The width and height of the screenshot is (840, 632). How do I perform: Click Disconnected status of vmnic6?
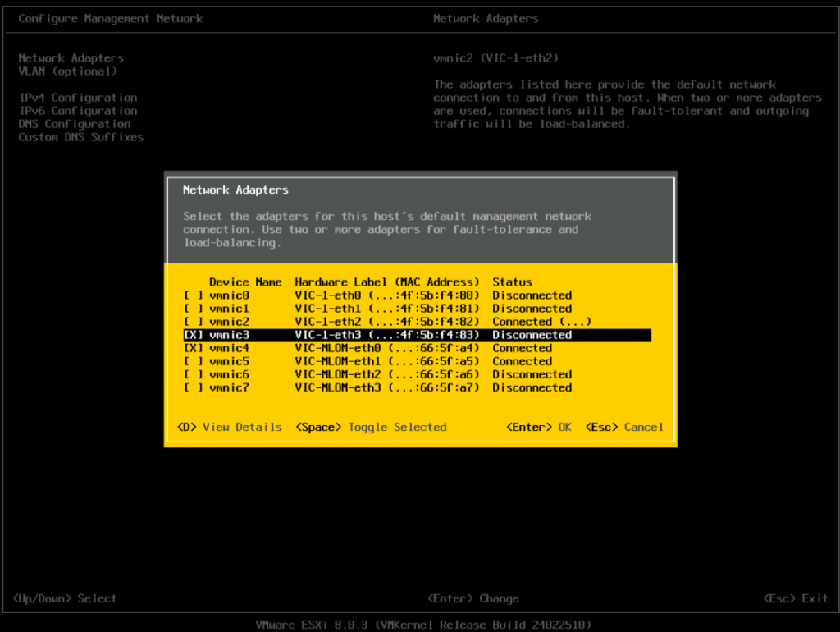[532, 375]
